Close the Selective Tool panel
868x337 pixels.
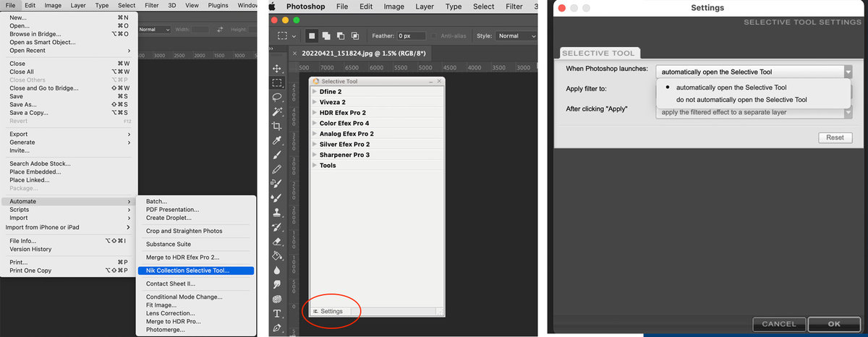439,82
